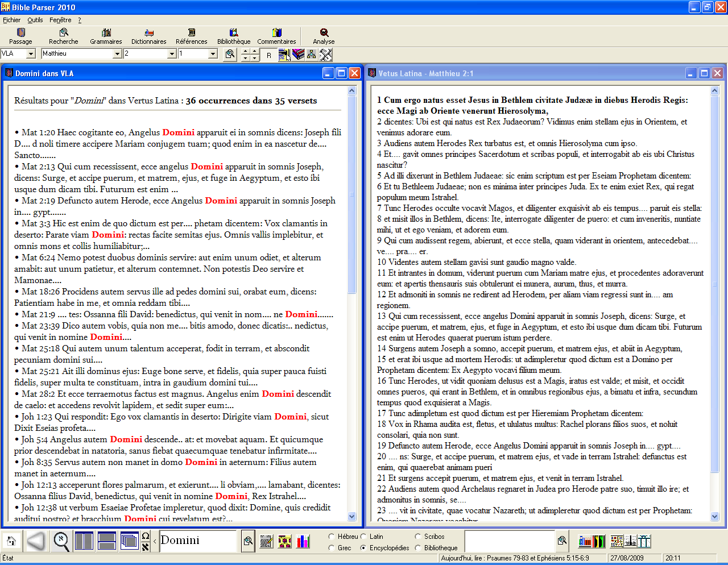Select the cascade windows layout icon
Viewport: 728px width, 565px height.
pyautogui.click(x=130, y=541)
